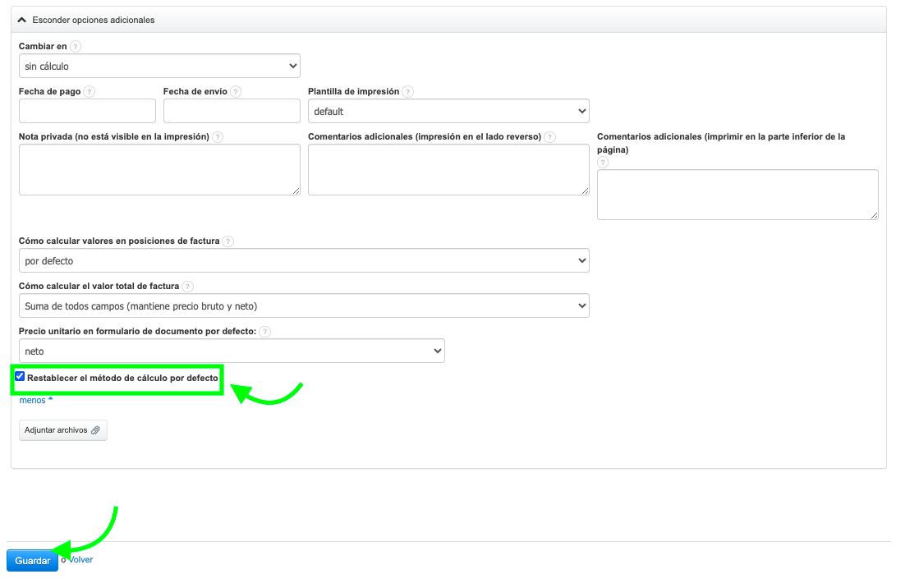Click help icon beside Fecha de pago
Viewport: 919px width, 588px height.
pyautogui.click(x=90, y=92)
